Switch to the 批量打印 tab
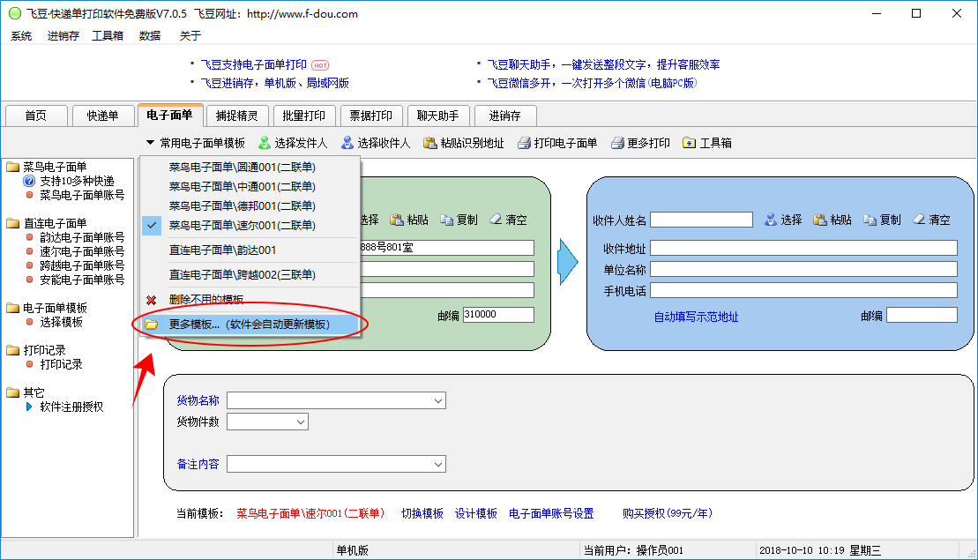978x560 pixels. tap(303, 116)
